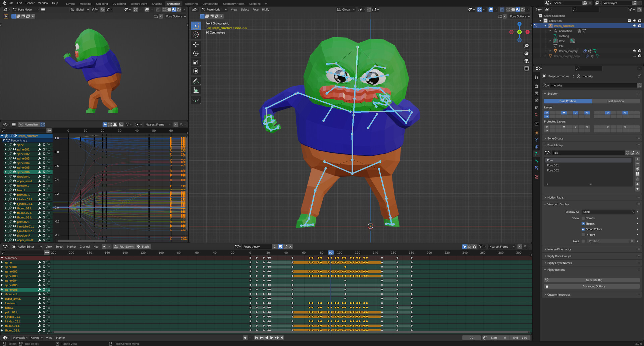
Task: Select the Rotate tool in the viewport toolbar
Action: pos(196,53)
